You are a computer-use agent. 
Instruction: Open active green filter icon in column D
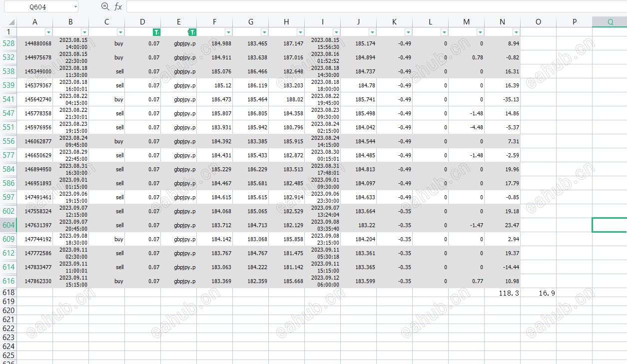(156, 32)
